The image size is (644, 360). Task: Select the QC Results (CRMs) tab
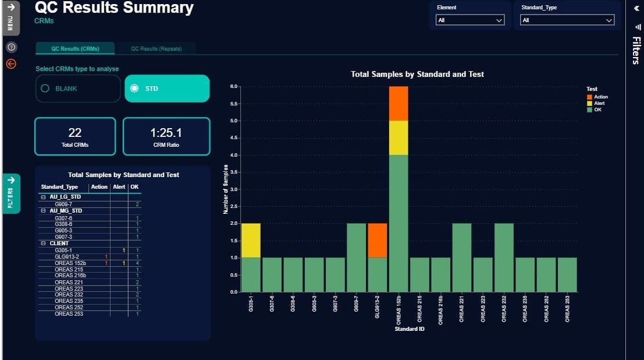pyautogui.click(x=75, y=48)
